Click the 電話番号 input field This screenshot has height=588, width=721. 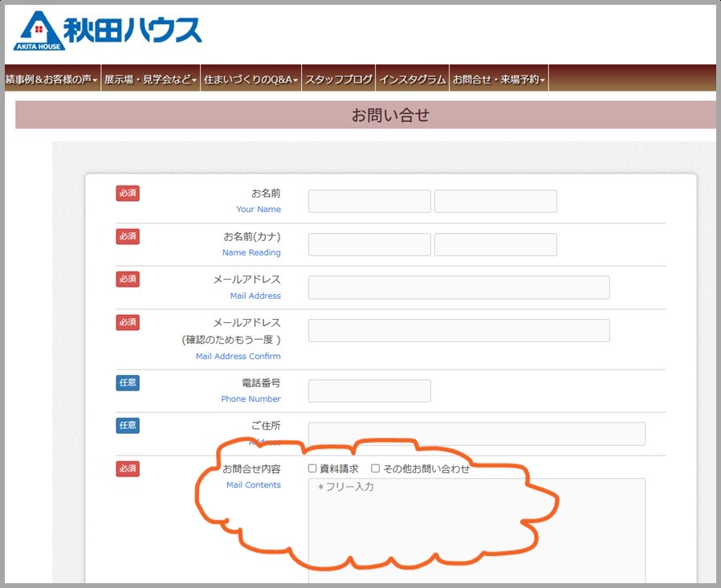tap(369, 390)
